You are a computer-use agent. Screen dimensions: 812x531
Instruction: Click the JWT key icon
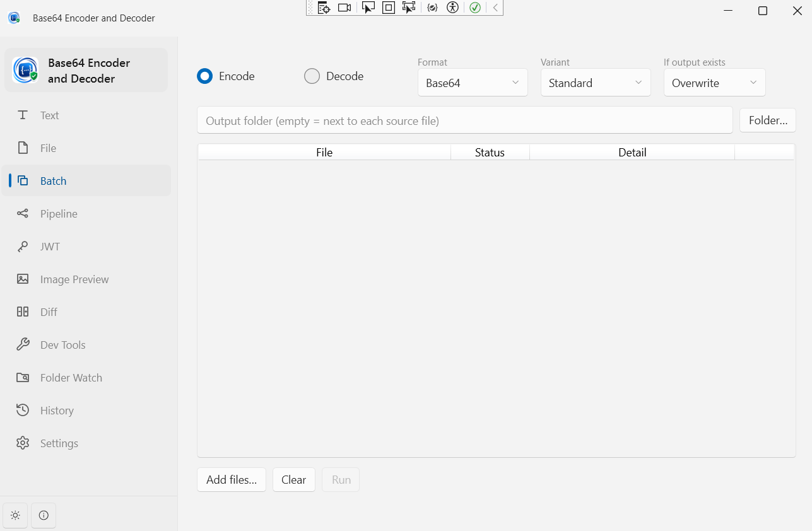[23, 247]
